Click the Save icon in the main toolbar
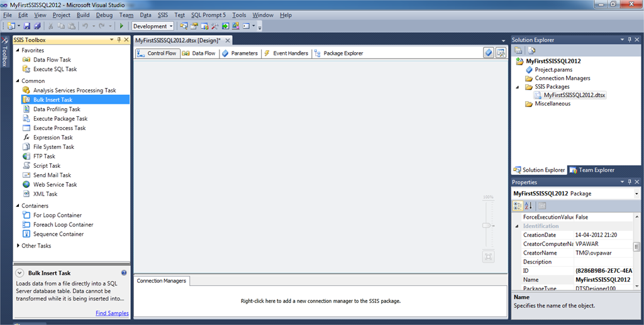The width and height of the screenshot is (644, 325). (27, 26)
